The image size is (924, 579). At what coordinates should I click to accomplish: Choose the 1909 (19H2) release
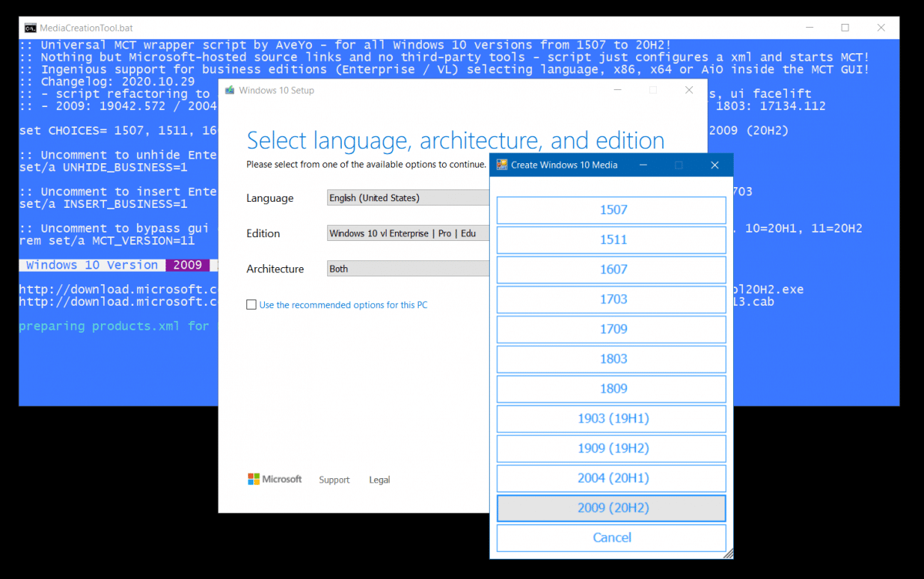[611, 448]
